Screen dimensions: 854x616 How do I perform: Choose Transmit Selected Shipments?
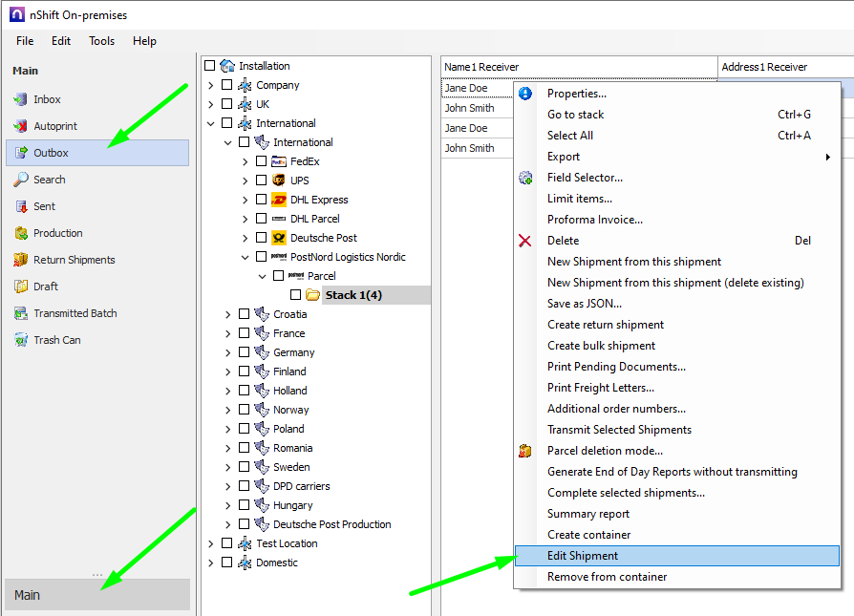click(677, 430)
